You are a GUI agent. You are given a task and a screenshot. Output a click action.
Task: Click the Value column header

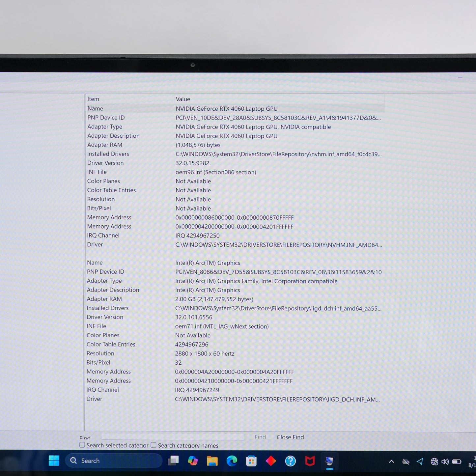pyautogui.click(x=183, y=99)
